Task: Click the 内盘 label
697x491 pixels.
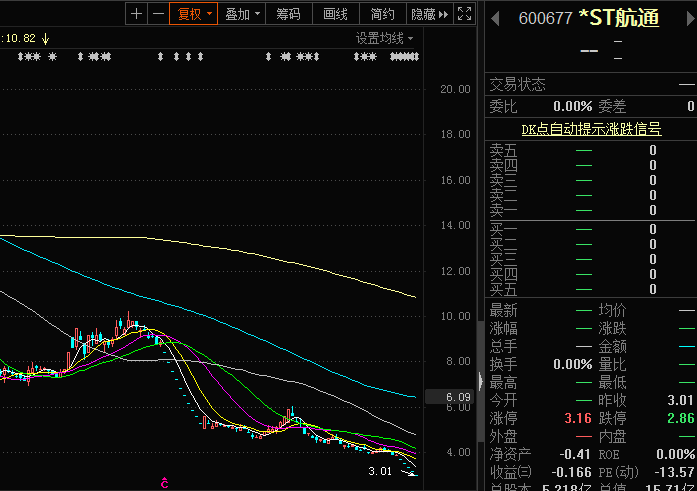Action: [613, 436]
